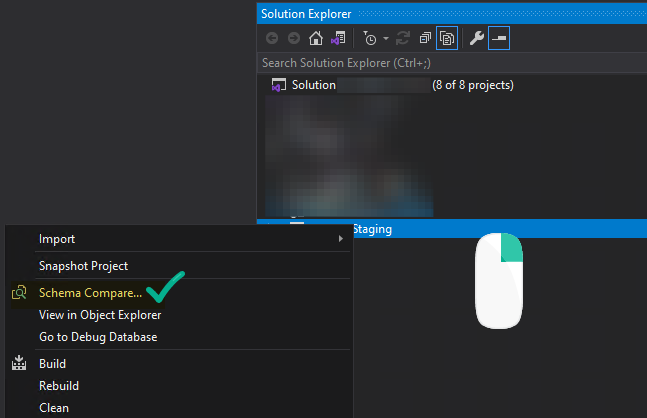
Task: Click the Build icon beside Build
Action: pyautogui.click(x=19, y=363)
